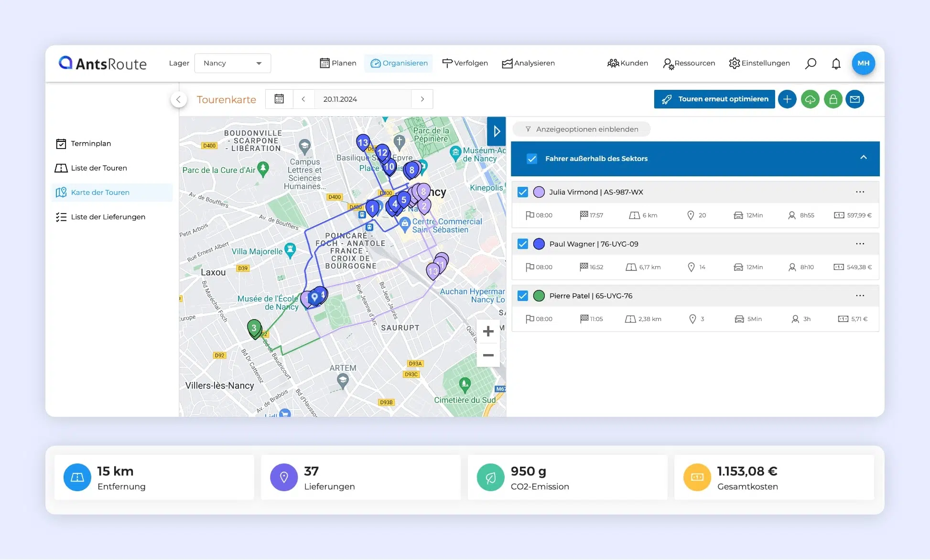Click Anzeigeoptionen einblenden filter
This screenshot has height=560, width=930.
click(x=581, y=129)
